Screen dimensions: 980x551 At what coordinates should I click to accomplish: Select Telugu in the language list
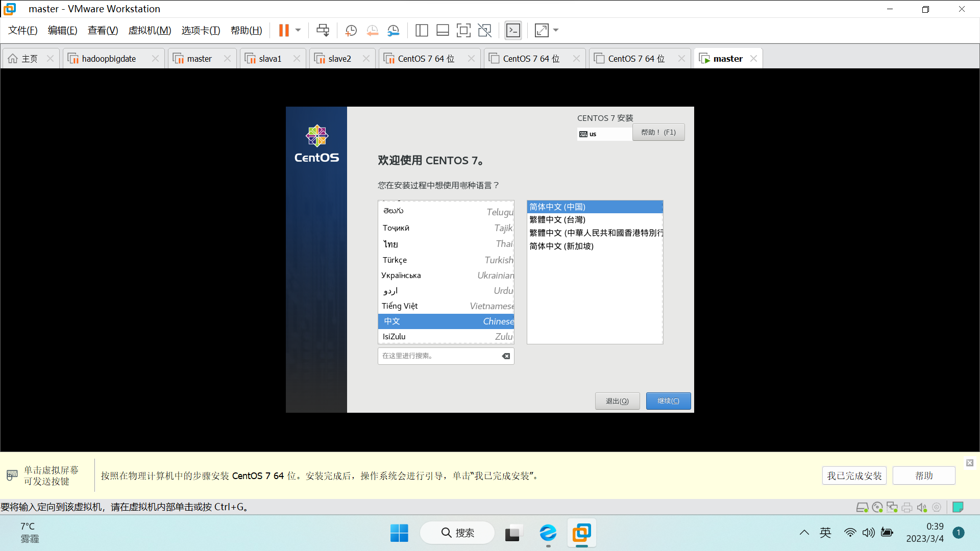(x=446, y=211)
